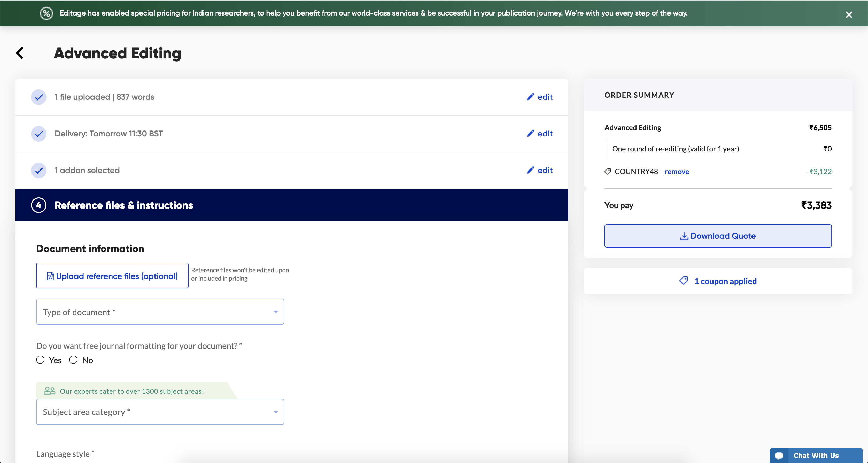Click the checkmark next to 1 file uploaded
This screenshot has width=868, height=463.
[39, 97]
